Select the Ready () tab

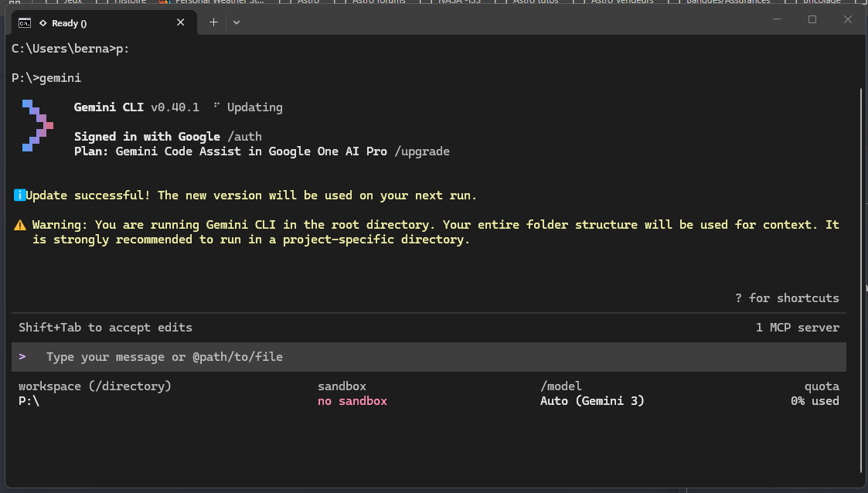tap(104, 22)
